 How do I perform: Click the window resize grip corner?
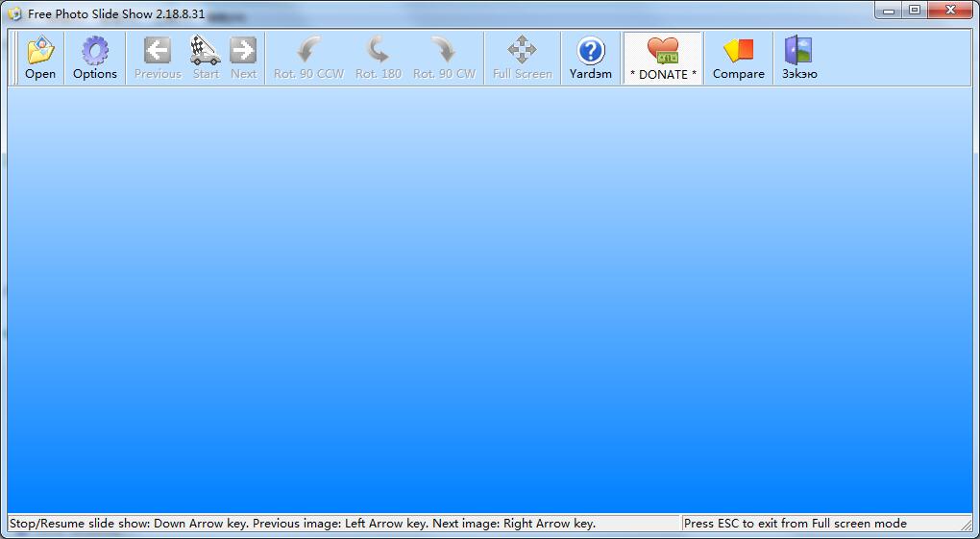click(967, 524)
